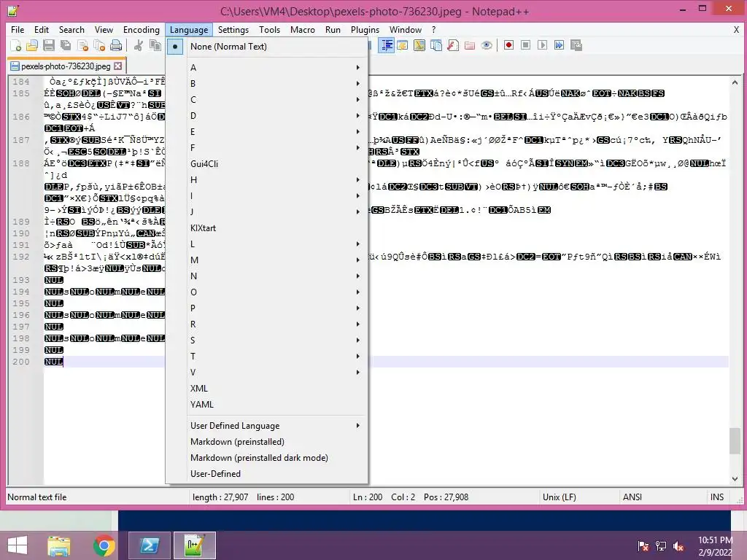The image size is (747, 560).
Task: Open the Function List panel icon
Action: click(x=452, y=45)
